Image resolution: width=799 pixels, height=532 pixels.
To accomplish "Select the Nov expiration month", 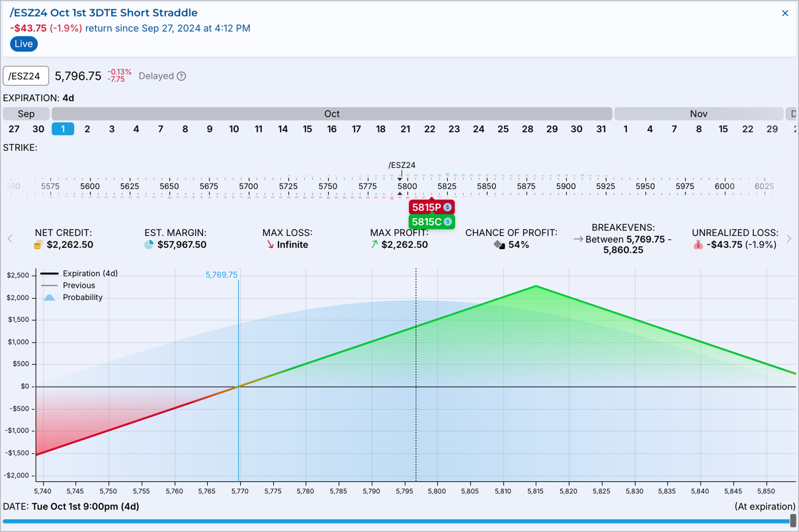I will [698, 114].
